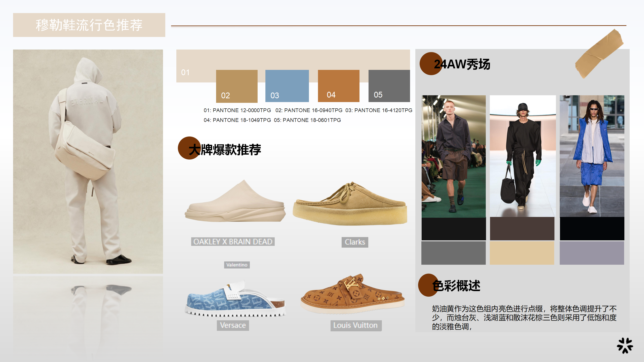Click the tan tape strip decoration image
Screen dimensions: 644x362
[x=599, y=53]
